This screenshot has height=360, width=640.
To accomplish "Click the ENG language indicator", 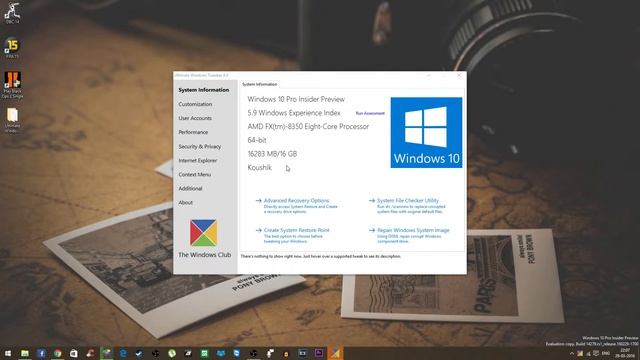I will pos(606,353).
